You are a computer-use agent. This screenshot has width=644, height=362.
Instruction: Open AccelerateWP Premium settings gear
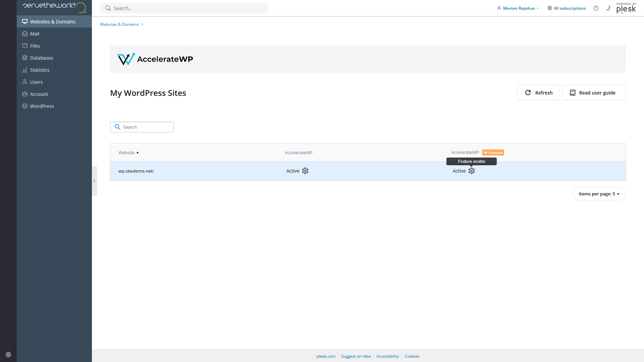coord(472,171)
